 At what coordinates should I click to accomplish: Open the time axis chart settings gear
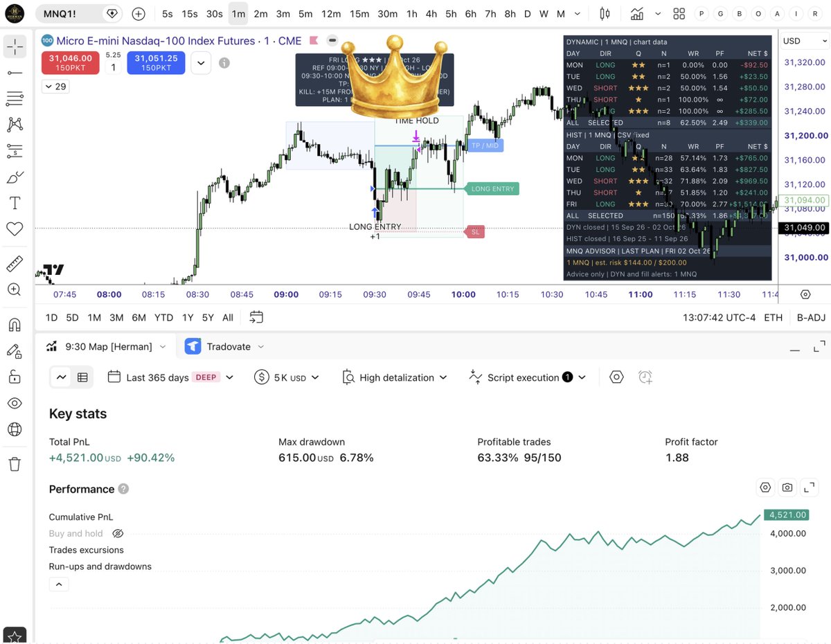coord(805,294)
